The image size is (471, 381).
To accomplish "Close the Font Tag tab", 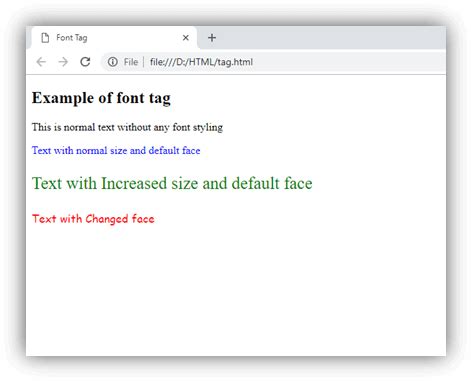I will point(186,38).
